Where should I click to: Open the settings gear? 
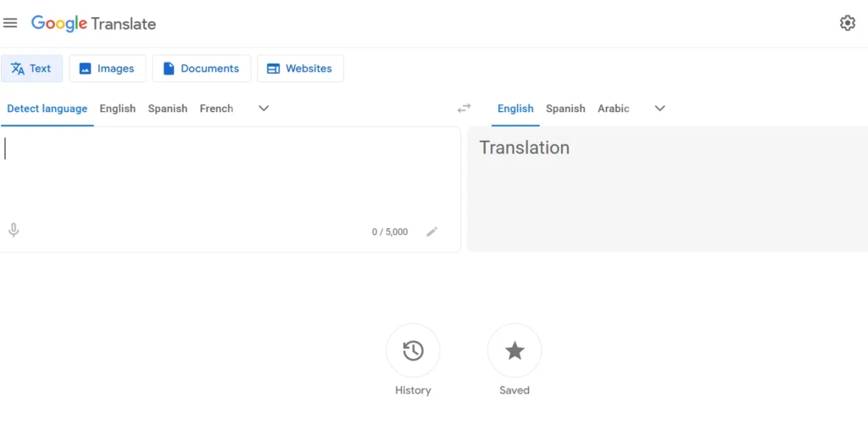(847, 23)
